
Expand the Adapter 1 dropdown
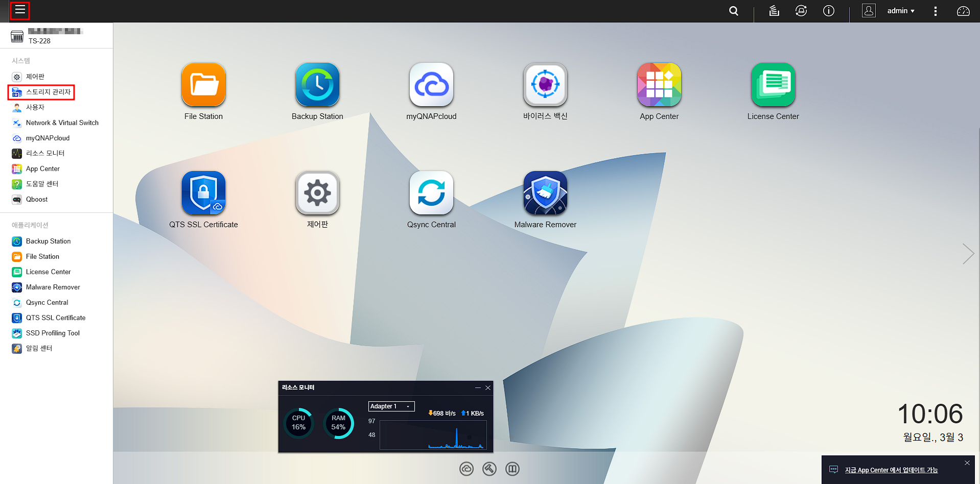391,406
